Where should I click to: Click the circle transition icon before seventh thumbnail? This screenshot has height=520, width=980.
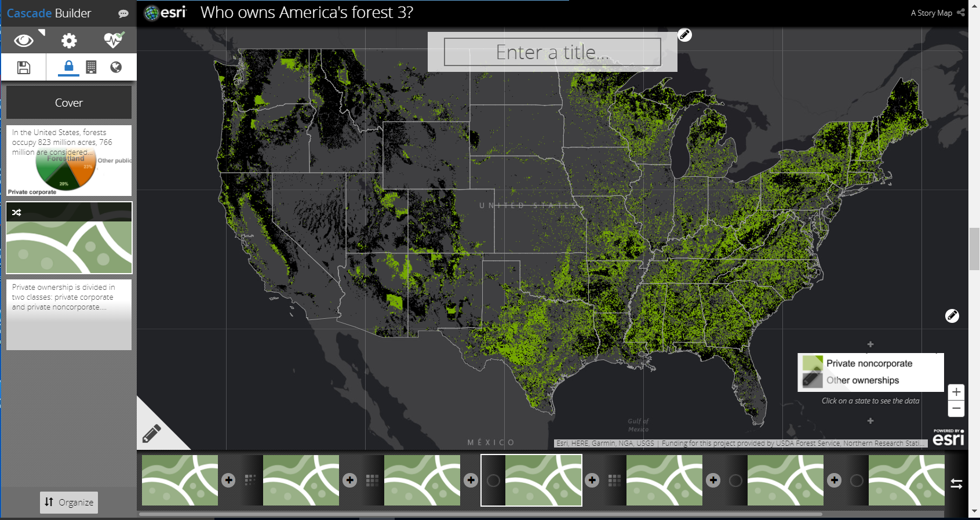click(857, 480)
